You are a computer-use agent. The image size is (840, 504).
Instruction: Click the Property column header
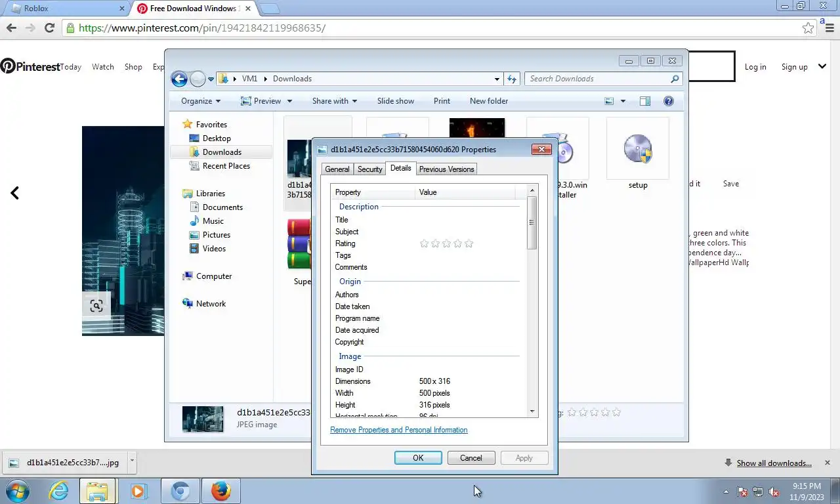374,192
